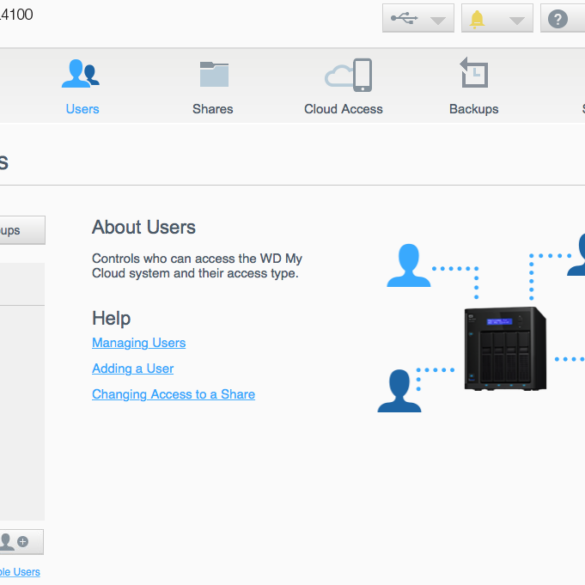
Task: Open the help question mark icon
Action: [558, 19]
